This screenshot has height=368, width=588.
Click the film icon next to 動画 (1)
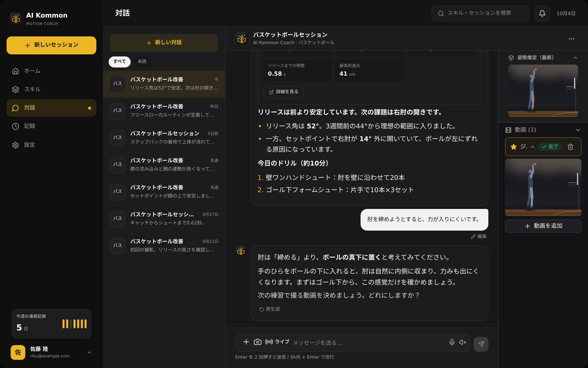[x=508, y=130]
